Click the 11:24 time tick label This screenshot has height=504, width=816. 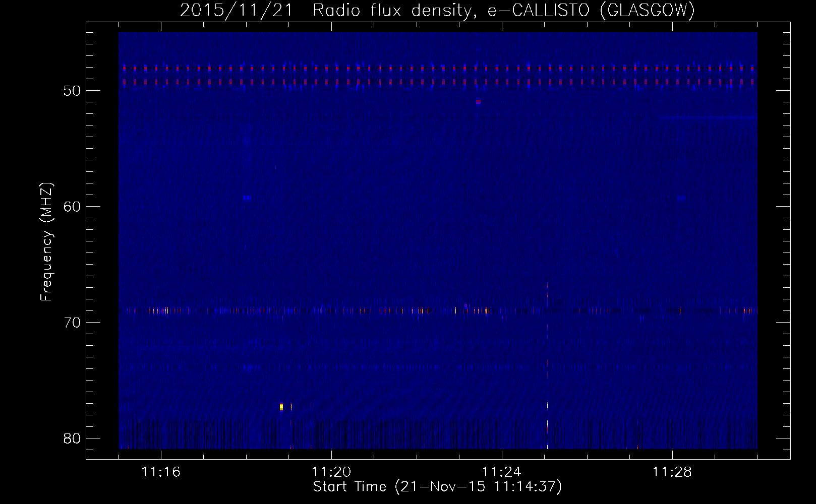tap(502, 472)
